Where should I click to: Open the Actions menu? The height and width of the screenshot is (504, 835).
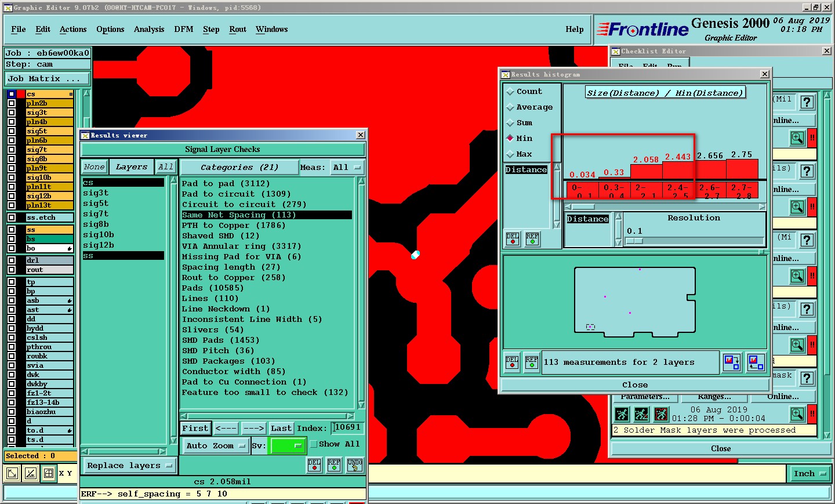point(73,30)
